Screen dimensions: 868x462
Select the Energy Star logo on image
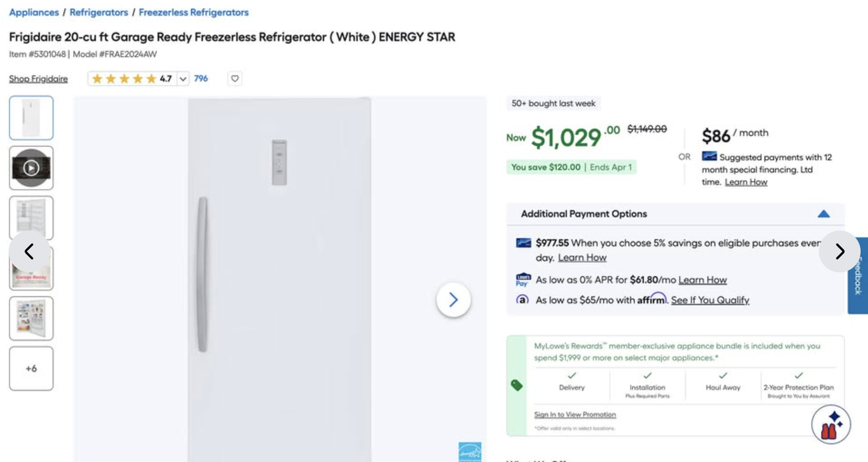tap(470, 452)
